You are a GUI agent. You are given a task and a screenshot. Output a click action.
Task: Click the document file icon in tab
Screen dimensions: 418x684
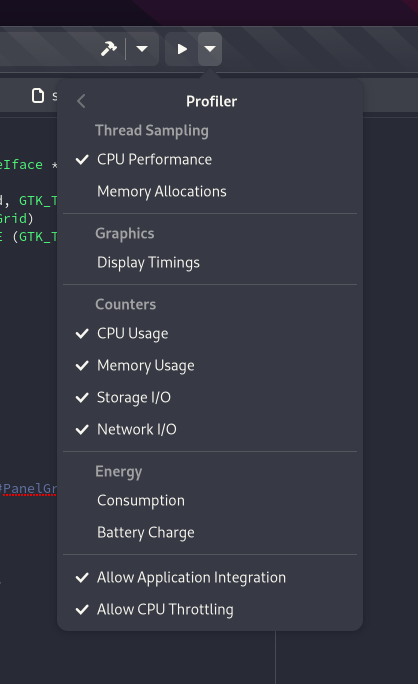pos(38,96)
